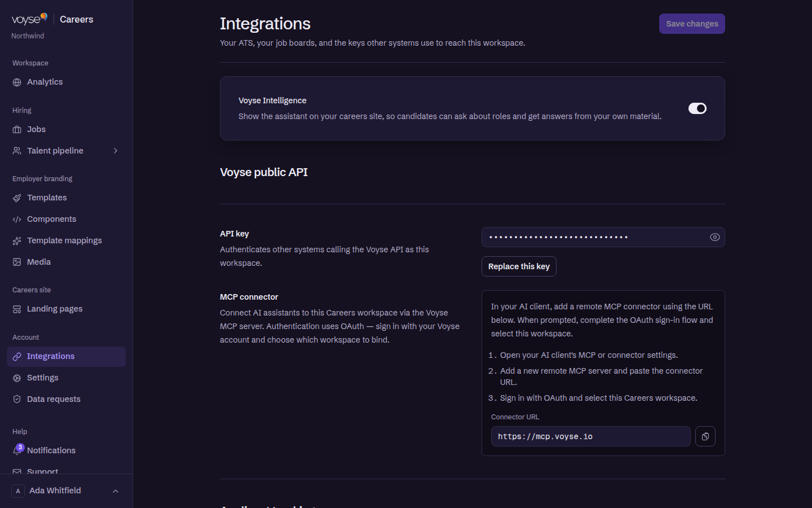Click the Replace this key button

519,266
